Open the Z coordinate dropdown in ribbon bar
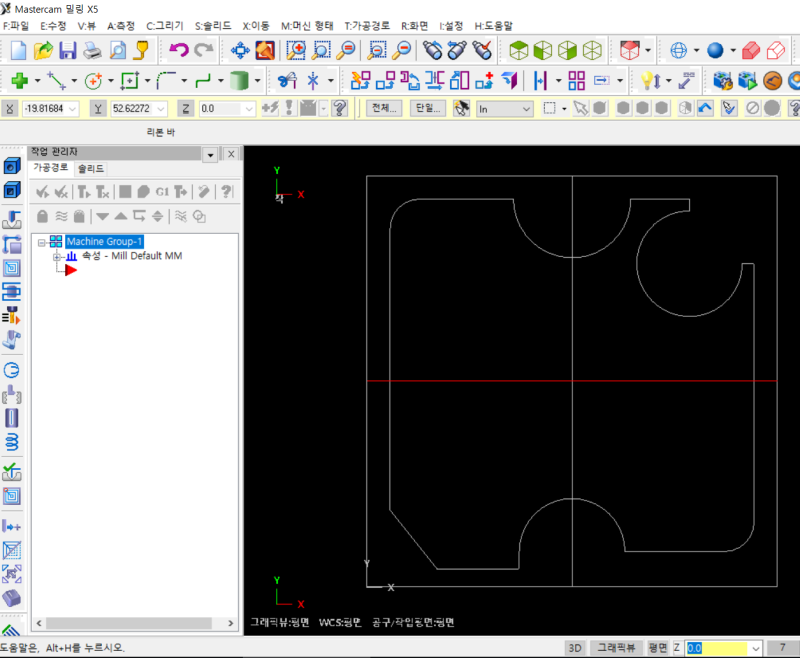 (249, 108)
